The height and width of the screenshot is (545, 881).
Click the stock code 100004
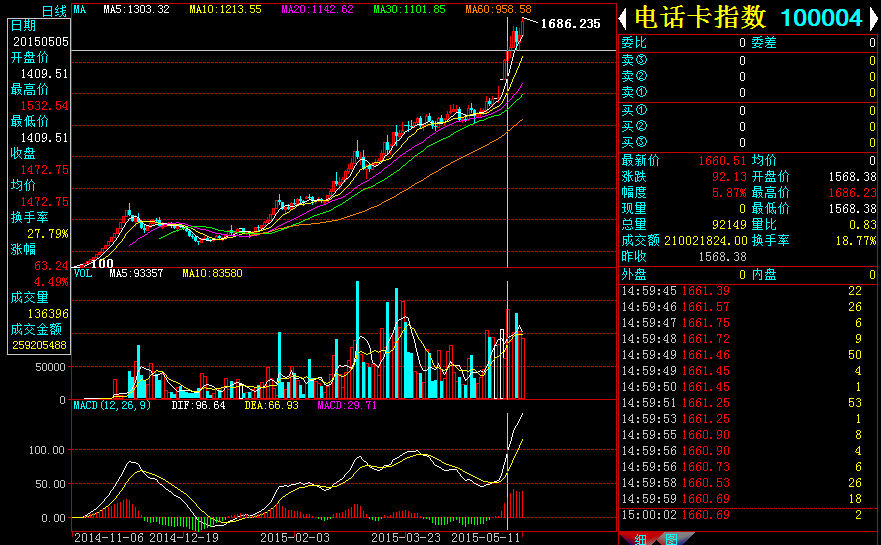[x=821, y=18]
